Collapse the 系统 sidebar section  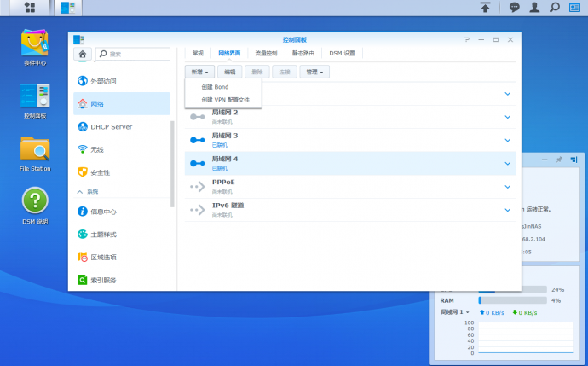[x=81, y=192]
